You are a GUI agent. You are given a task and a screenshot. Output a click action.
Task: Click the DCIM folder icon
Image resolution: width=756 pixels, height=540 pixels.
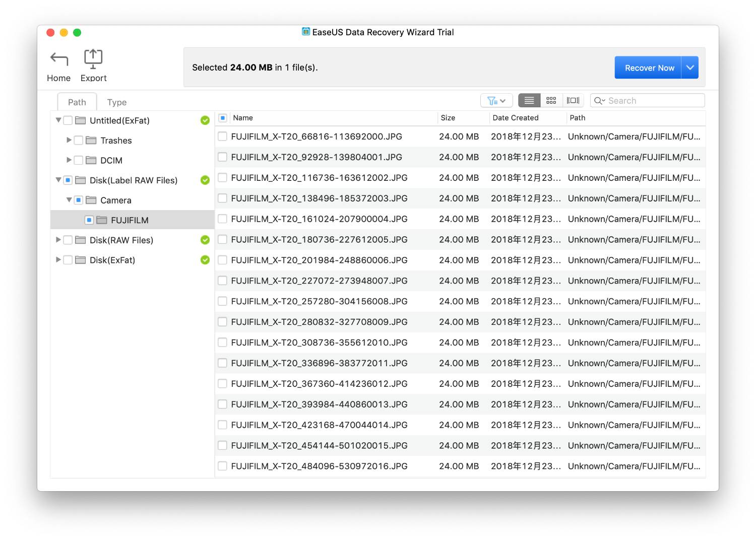point(91,160)
